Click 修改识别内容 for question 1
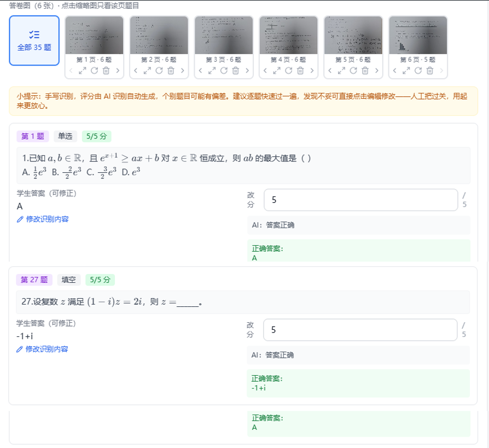 tap(43, 219)
